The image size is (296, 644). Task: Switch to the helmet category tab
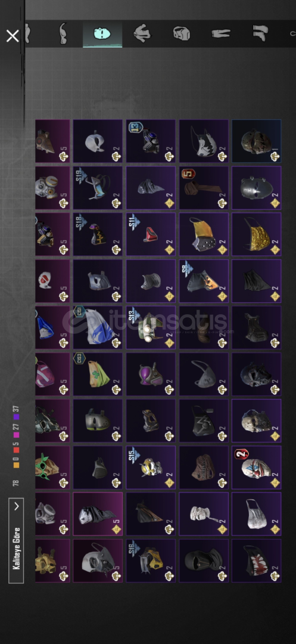[182, 33]
